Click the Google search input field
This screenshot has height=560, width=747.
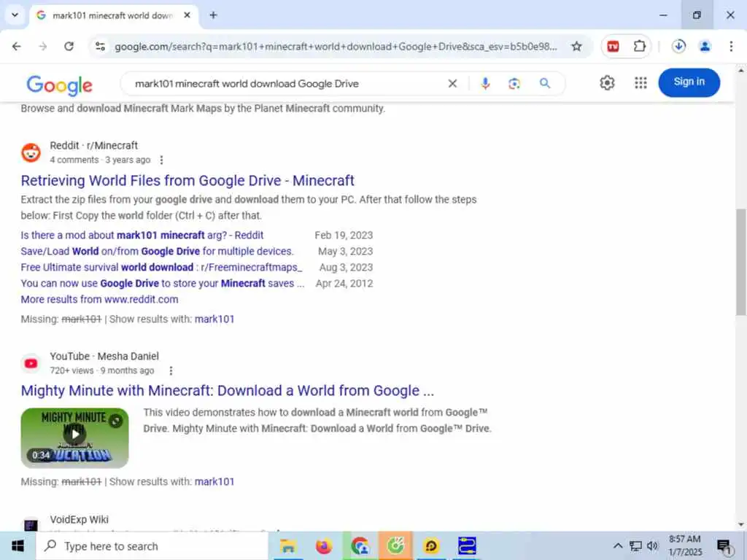click(x=286, y=84)
